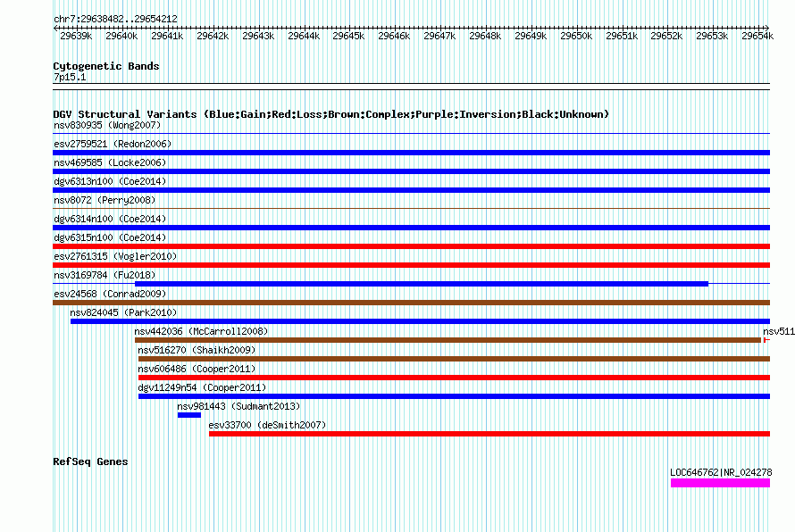Open the nsv442036 (McCarroll2008) brown bar
This screenshot has height=532, width=795.
click(448, 340)
